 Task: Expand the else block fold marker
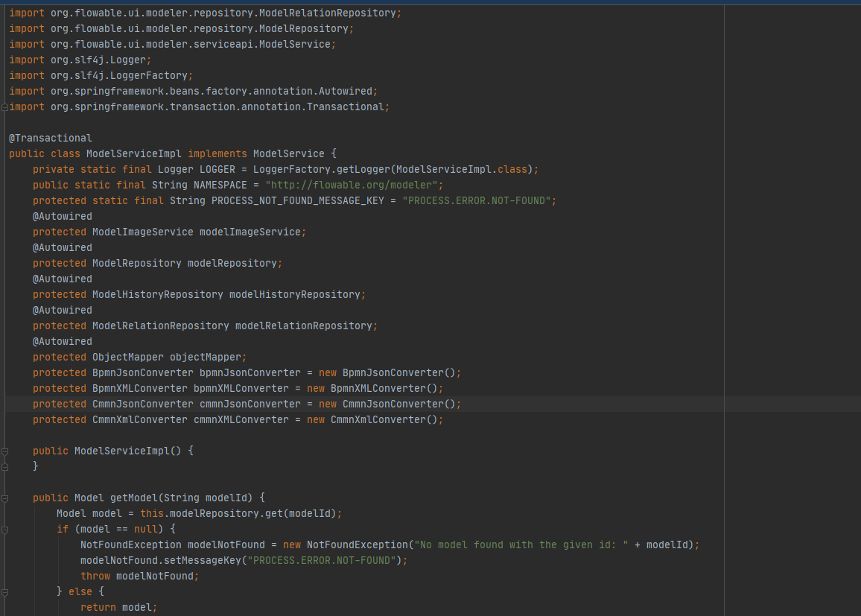4,591
